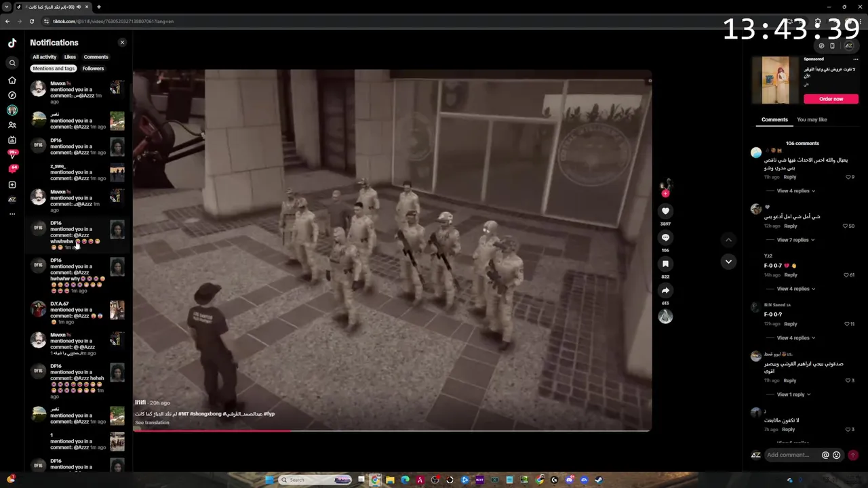Switch to Comments tab beside video
The height and width of the screenshot is (488, 868).
coord(774,119)
